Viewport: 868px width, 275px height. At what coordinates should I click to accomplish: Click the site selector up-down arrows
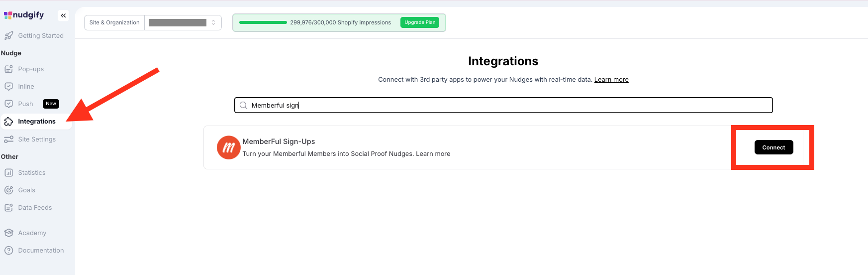(x=213, y=22)
